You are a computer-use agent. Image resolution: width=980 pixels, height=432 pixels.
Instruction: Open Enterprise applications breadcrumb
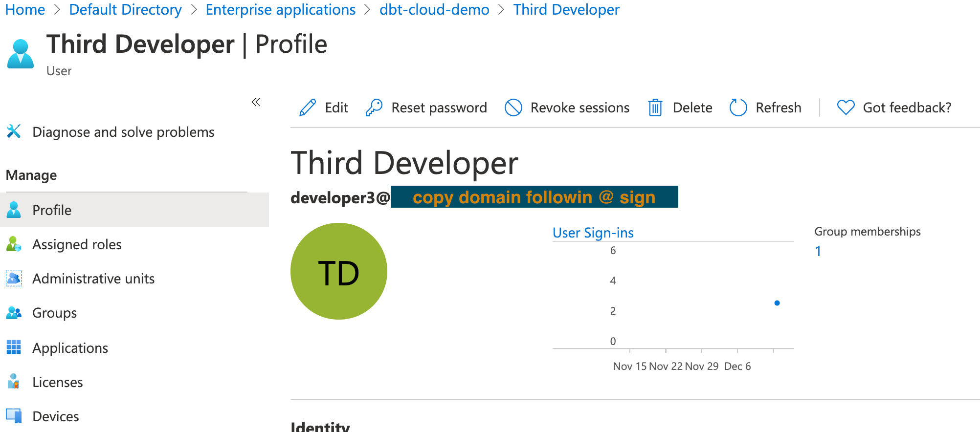280,10
